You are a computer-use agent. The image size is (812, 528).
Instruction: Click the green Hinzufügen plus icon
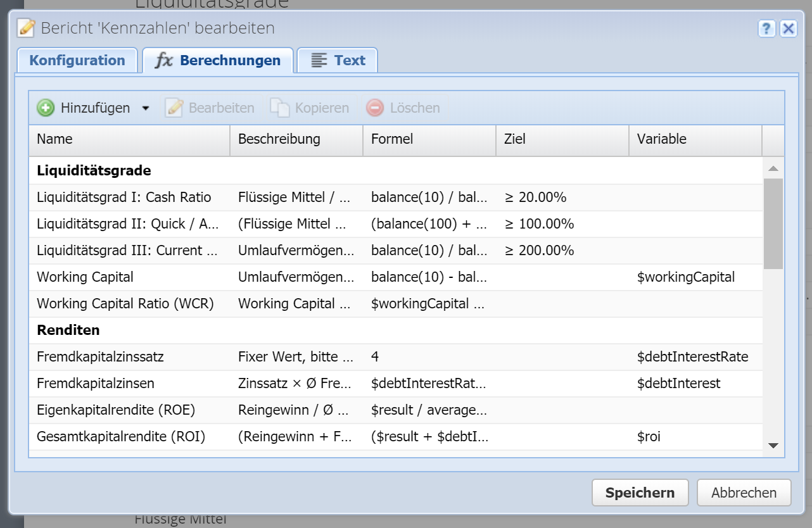pyautogui.click(x=46, y=108)
